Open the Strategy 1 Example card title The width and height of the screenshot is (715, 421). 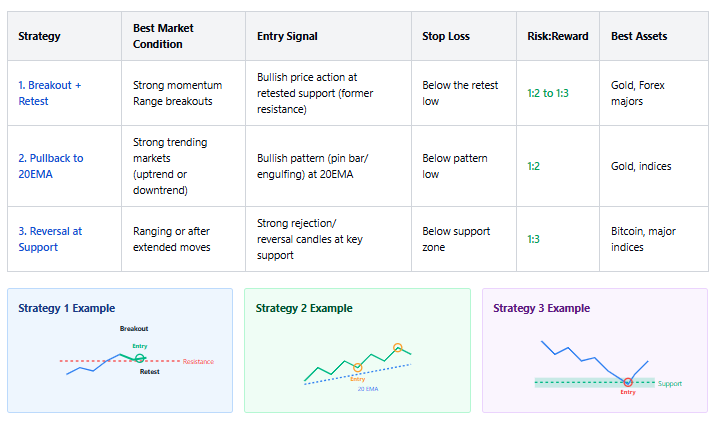tap(67, 308)
